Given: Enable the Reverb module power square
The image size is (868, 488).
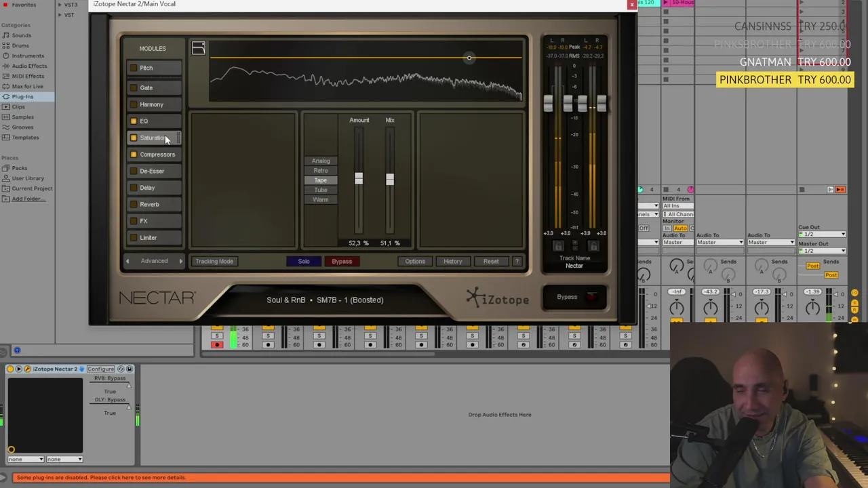Looking at the screenshot, I should coord(134,204).
